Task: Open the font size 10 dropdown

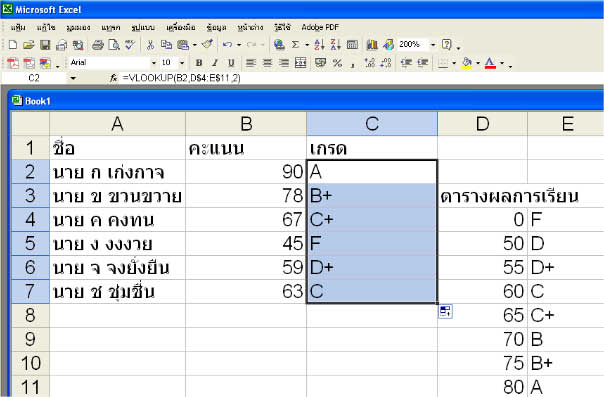Action: [x=182, y=63]
